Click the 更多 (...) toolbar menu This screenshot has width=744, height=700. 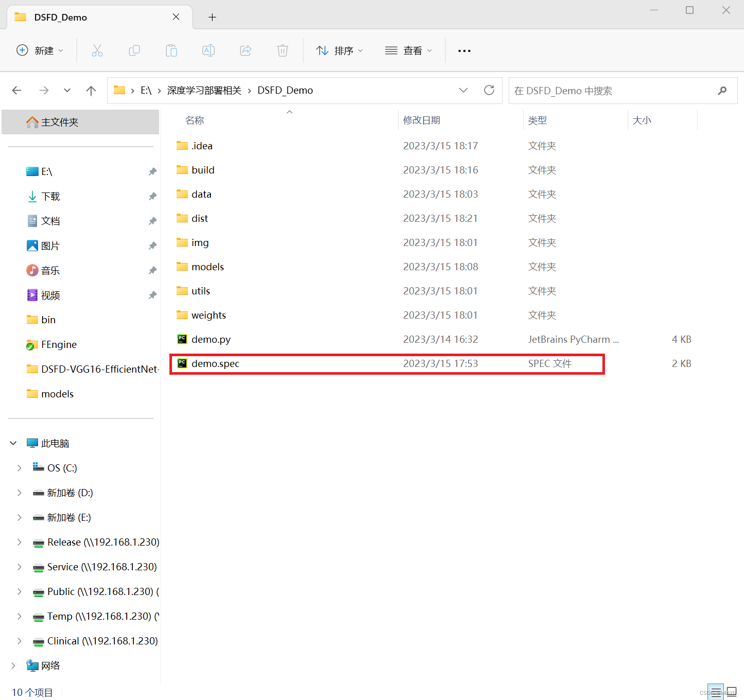464,50
